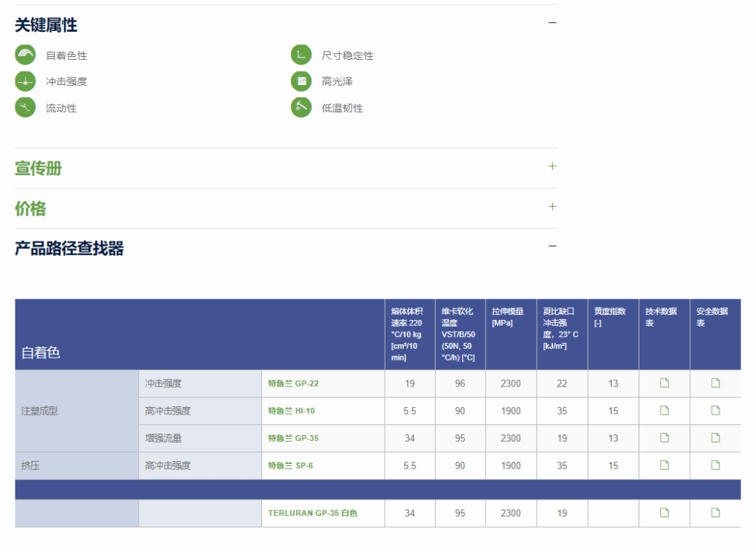The height and width of the screenshot is (549, 756).
Task: Open technical data sheet for TERLURAN GP-35 白色
Action: click(x=664, y=513)
